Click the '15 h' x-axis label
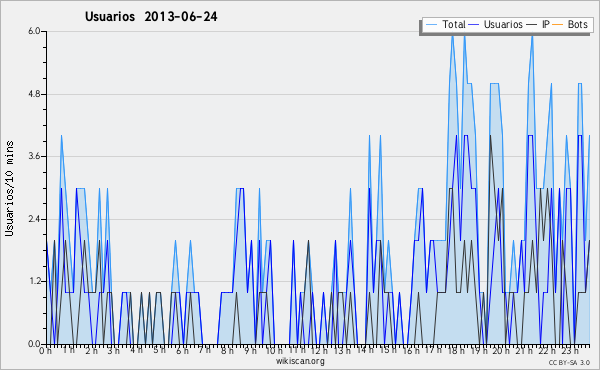The image size is (600, 370). pos(387,350)
